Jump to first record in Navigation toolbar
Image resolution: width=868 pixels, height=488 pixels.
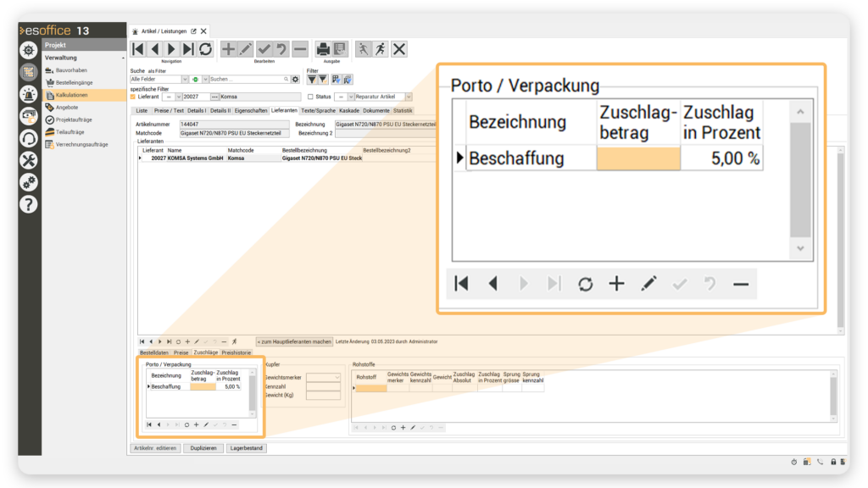(138, 49)
